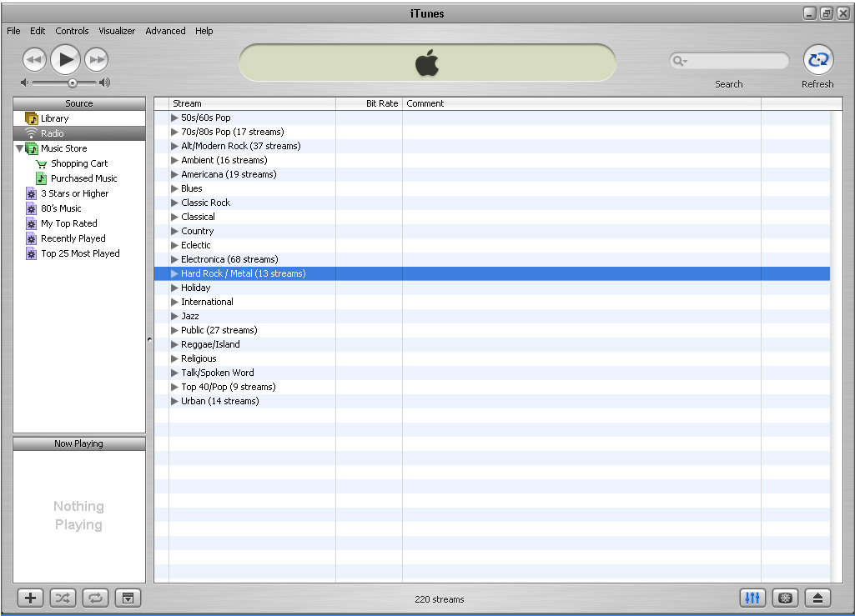Click the search magnifier dropdown icon
Viewport: 855px width, 616px height.
click(680, 61)
